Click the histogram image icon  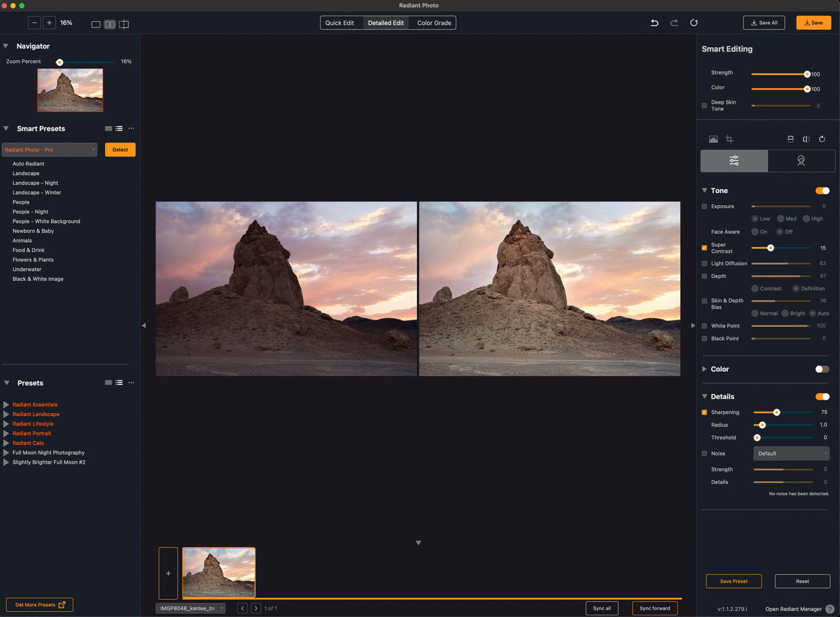[713, 139]
